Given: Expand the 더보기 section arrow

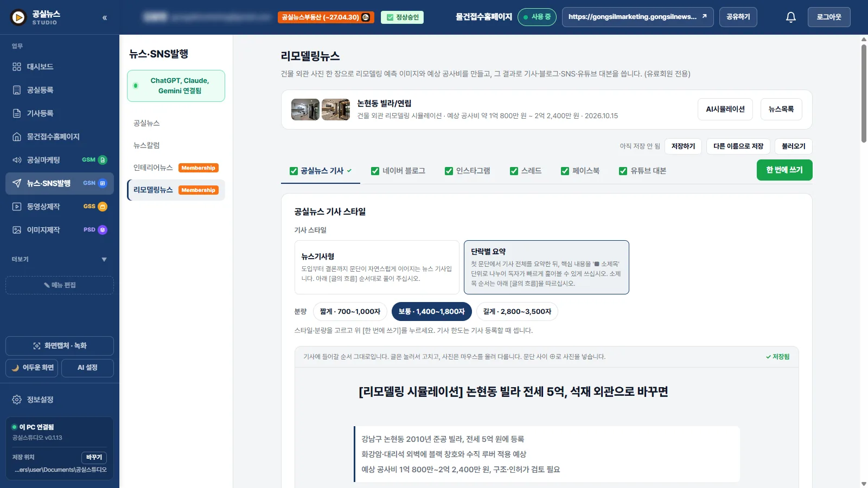Looking at the screenshot, I should click(x=104, y=260).
